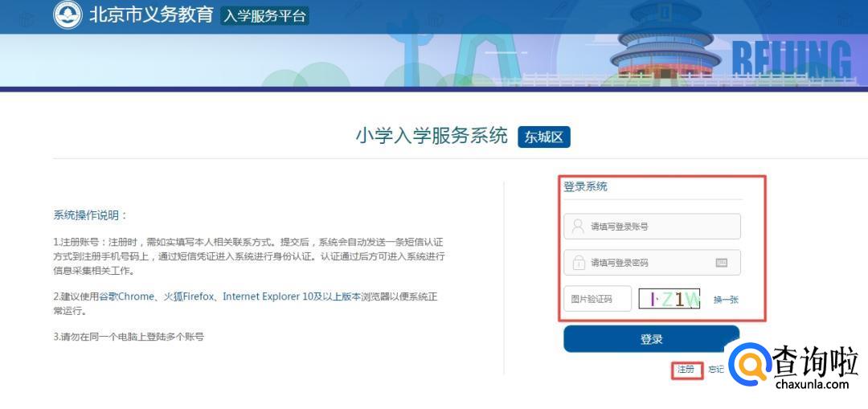The width and height of the screenshot is (868, 409).
Task: Click the user icon in account field
Action: click(x=578, y=226)
